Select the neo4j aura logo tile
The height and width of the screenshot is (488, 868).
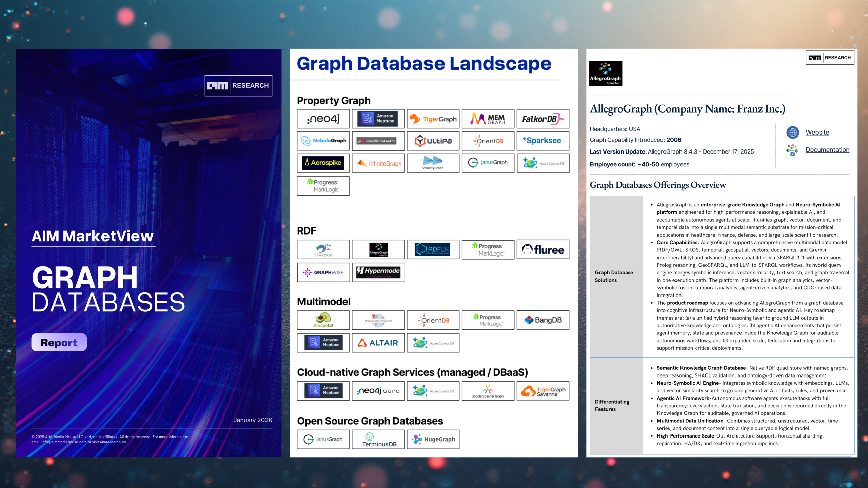[378, 391]
